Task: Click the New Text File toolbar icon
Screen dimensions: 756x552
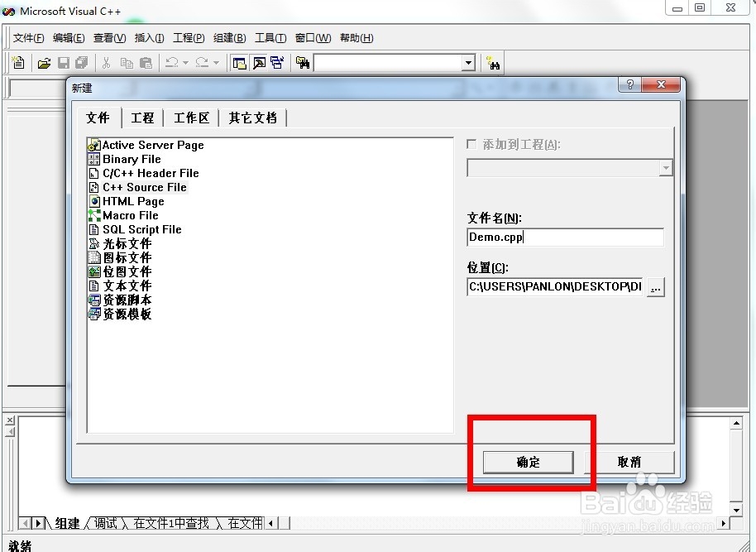Action: (18, 63)
